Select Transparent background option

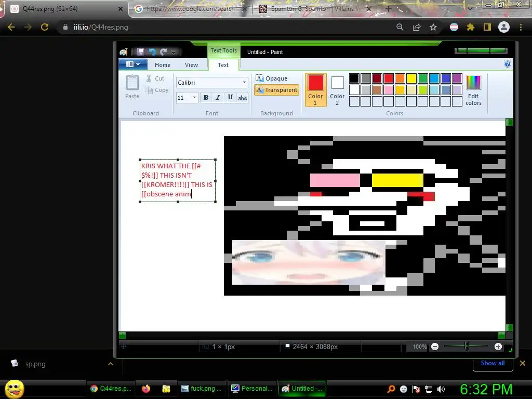276,90
